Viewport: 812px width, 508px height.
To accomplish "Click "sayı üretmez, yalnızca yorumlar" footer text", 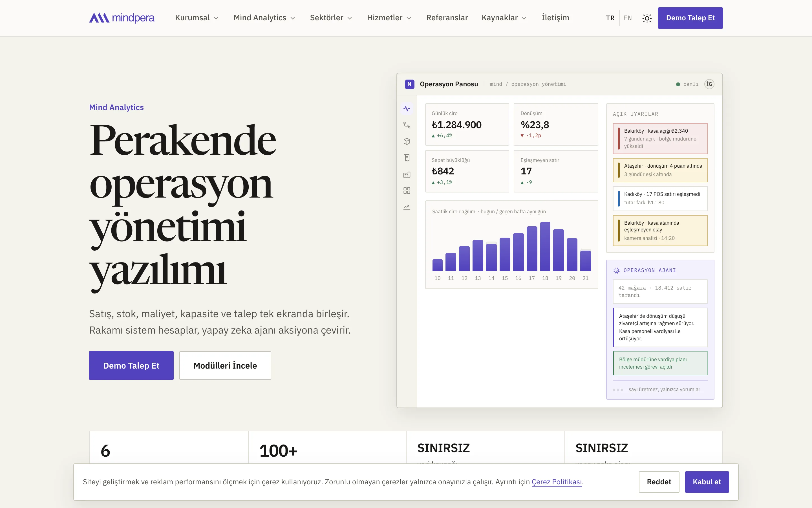I will [x=664, y=389].
